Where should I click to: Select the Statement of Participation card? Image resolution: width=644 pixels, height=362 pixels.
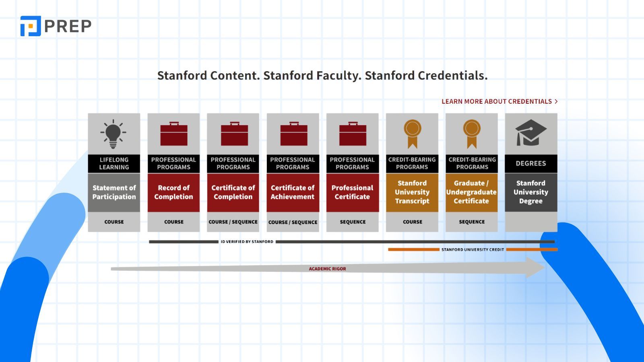tap(114, 192)
